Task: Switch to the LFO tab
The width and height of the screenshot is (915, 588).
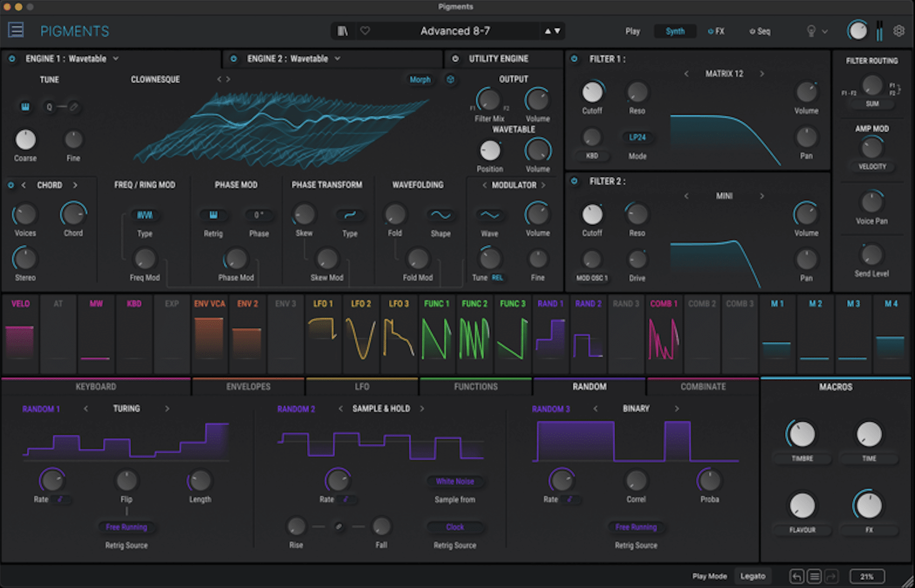Action: point(362,387)
